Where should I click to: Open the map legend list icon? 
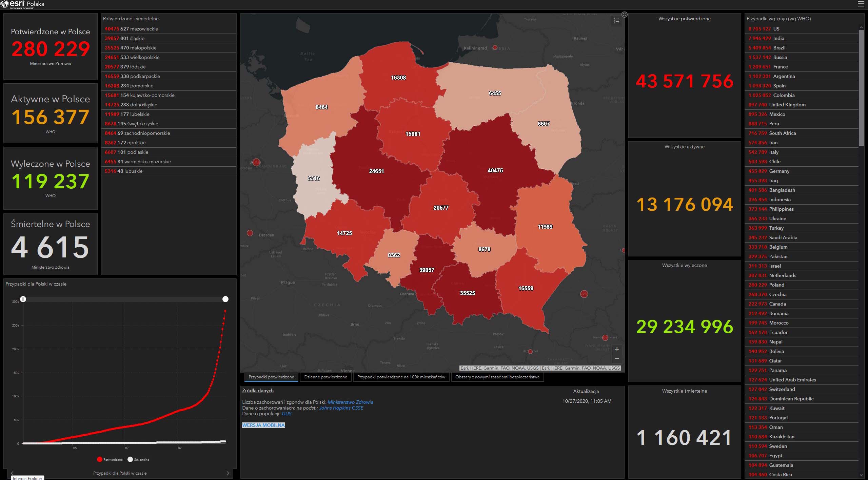tap(616, 21)
